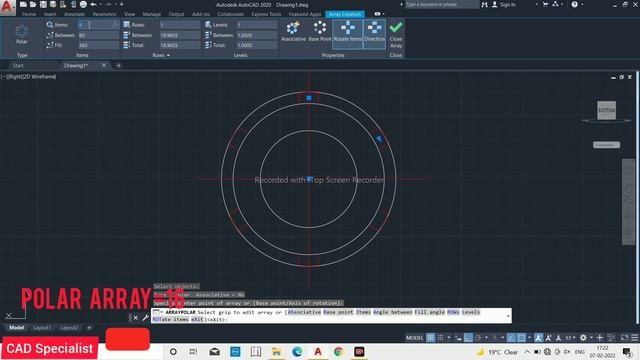This screenshot has width=640, height=360.
Task: Click the Open file icon
Action: click(x=33, y=4)
